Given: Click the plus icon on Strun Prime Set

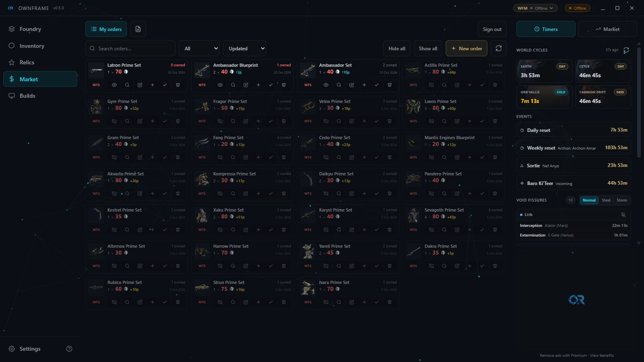Looking at the screenshot, I should [258, 302].
